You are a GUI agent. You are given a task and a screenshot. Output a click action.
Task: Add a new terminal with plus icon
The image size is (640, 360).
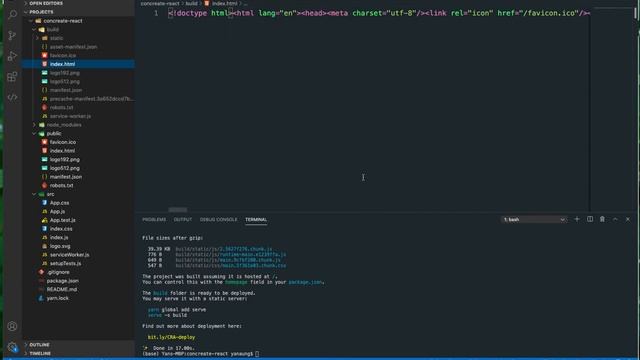coord(577,219)
